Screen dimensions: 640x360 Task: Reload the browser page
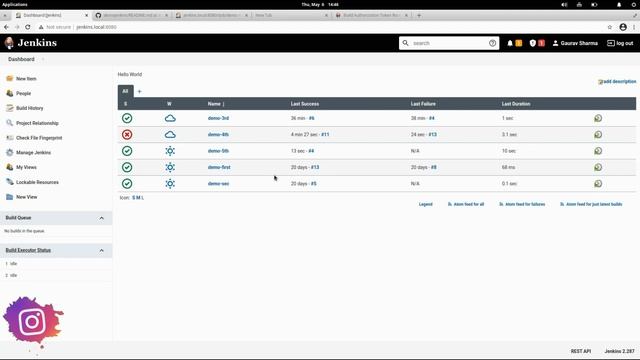pyautogui.click(x=28, y=27)
